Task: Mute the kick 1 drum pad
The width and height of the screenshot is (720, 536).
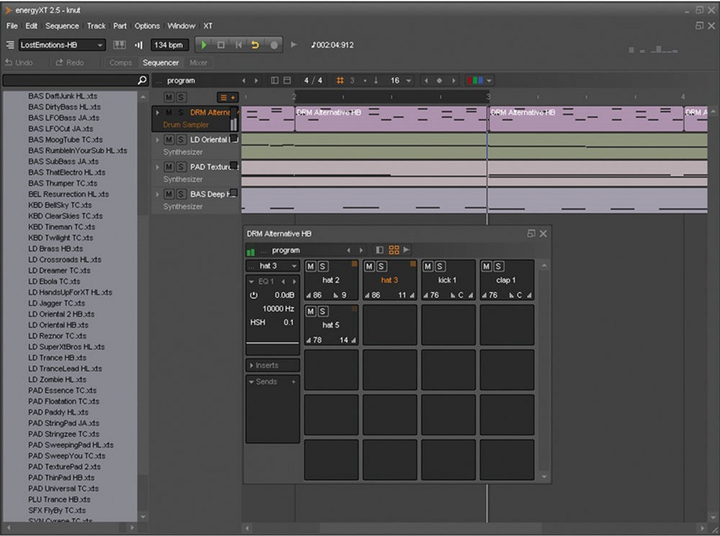Action: pos(428,266)
